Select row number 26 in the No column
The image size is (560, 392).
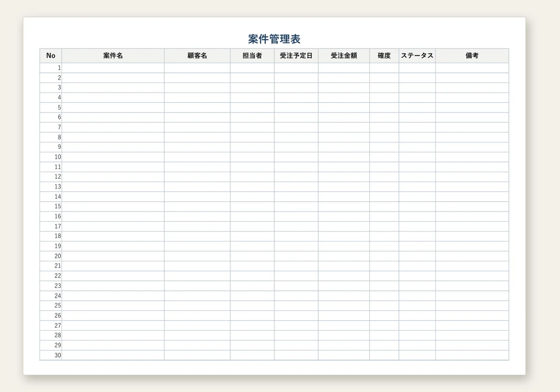coord(51,315)
